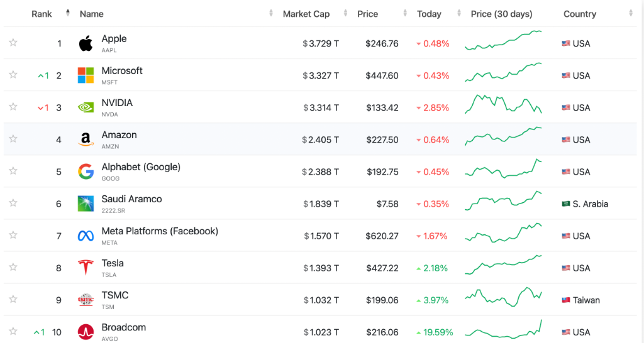Viewport: 644px width, 343px height.
Task: Sort by the Today change header
Action: (429, 14)
